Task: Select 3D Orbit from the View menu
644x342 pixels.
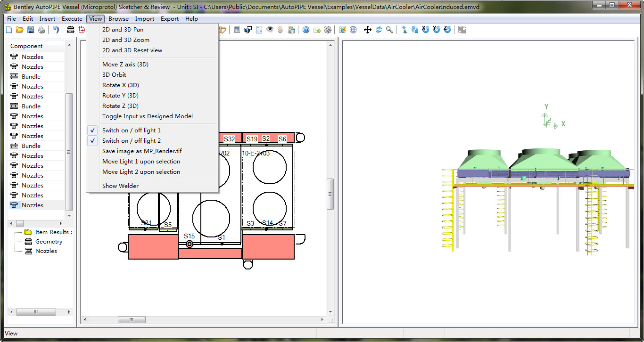Action: point(152,75)
